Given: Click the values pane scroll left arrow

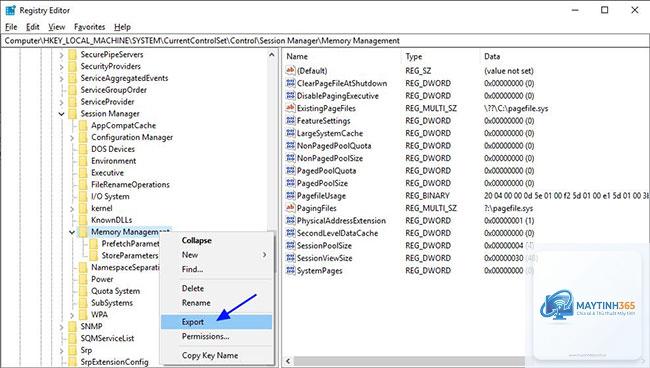Looking at the screenshot, I should (x=288, y=361).
